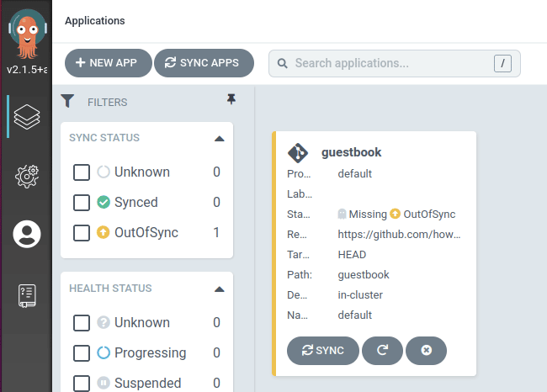Viewport: 547px width, 392px height.
Task: Open Applications layers icon in sidebar
Action: pos(27,117)
